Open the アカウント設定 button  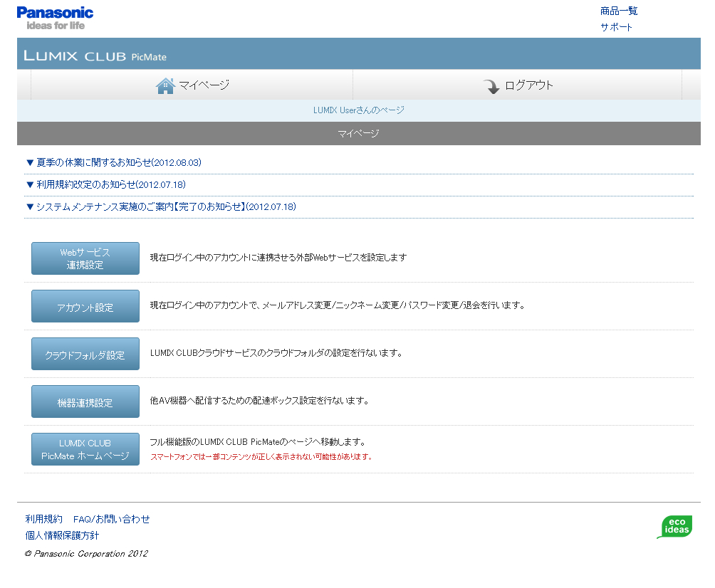click(x=85, y=305)
